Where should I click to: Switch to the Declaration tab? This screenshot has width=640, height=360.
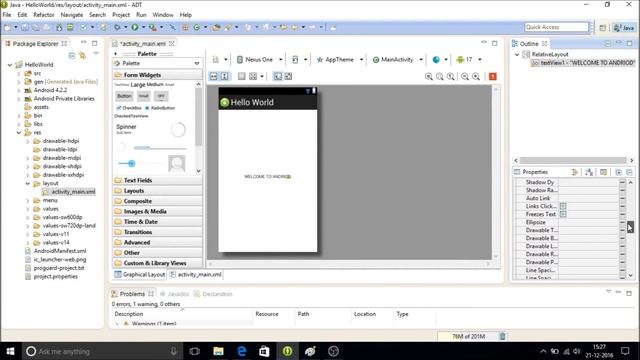coord(213,294)
